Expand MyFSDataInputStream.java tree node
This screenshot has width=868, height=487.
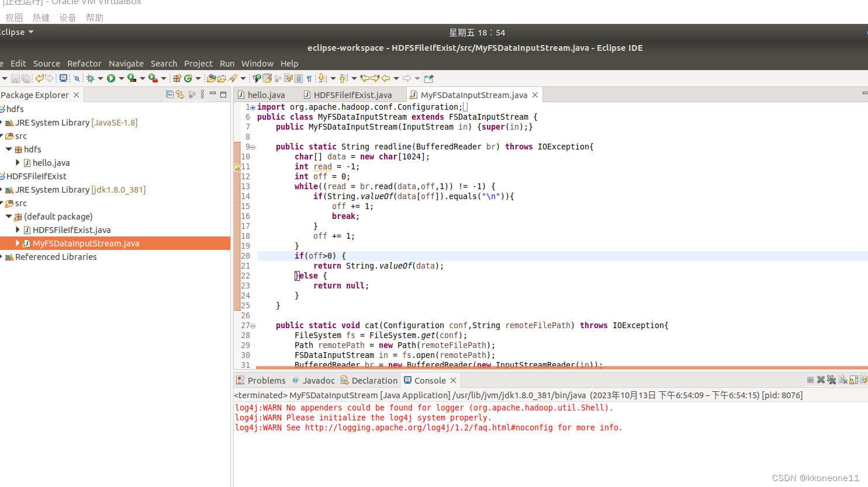[18, 243]
